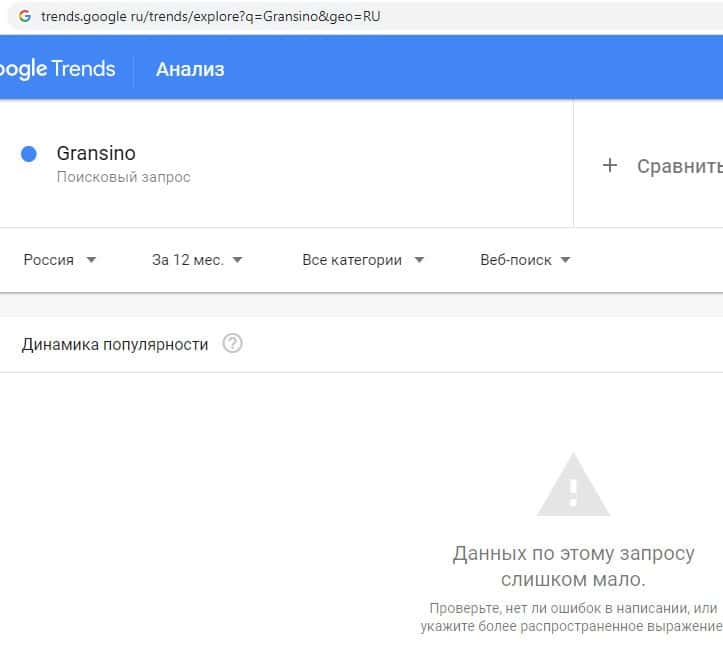The image size is (723, 655).
Task: Click the arrow icon beside Веб-поиск
Action: [566, 260]
